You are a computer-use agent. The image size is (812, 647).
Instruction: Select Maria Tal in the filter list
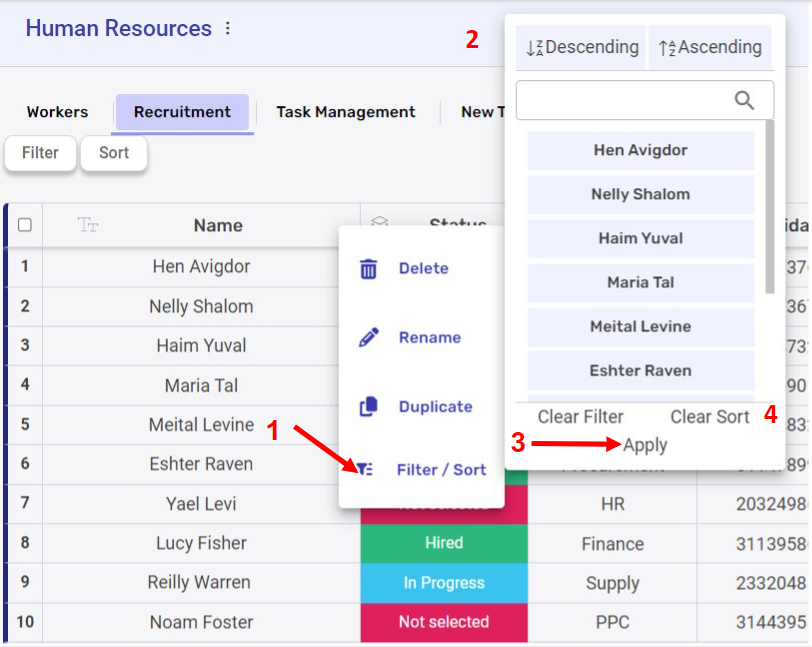(640, 282)
